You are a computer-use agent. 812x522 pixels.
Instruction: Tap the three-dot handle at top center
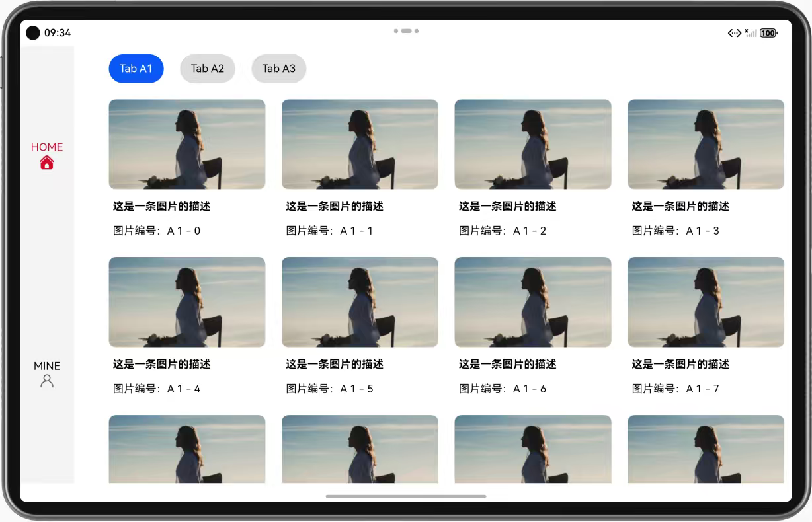[x=406, y=31]
